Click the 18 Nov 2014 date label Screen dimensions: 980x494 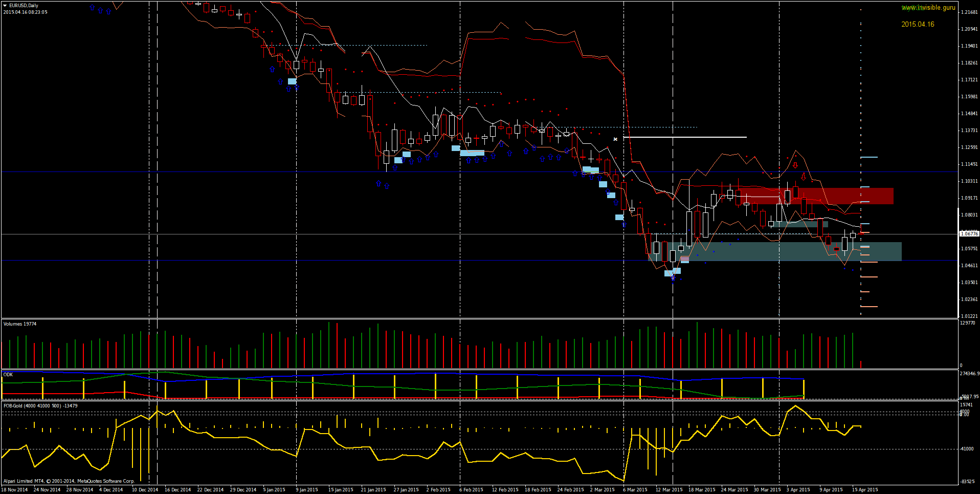pyautogui.click(x=14, y=490)
